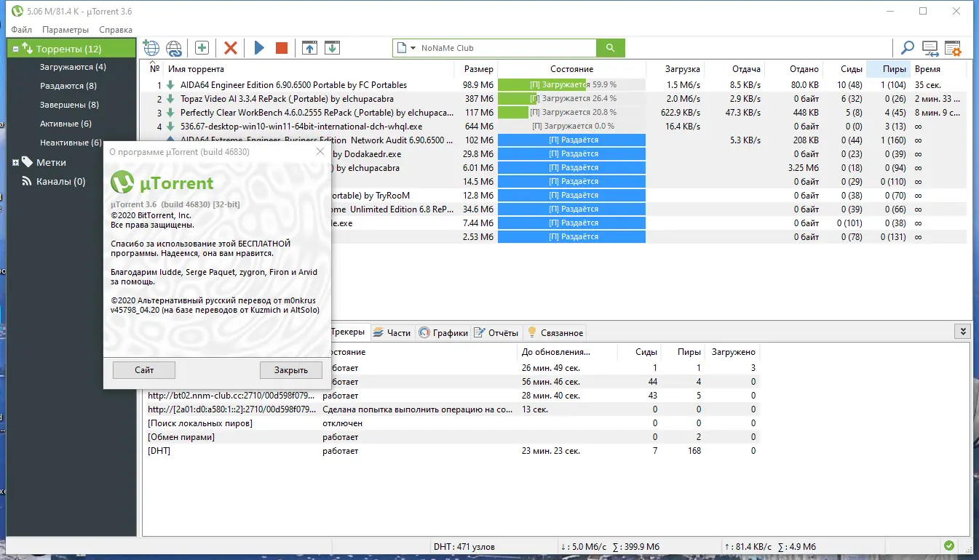The image size is (979, 560).
Task: Open the Справка menu
Action: pyautogui.click(x=116, y=30)
